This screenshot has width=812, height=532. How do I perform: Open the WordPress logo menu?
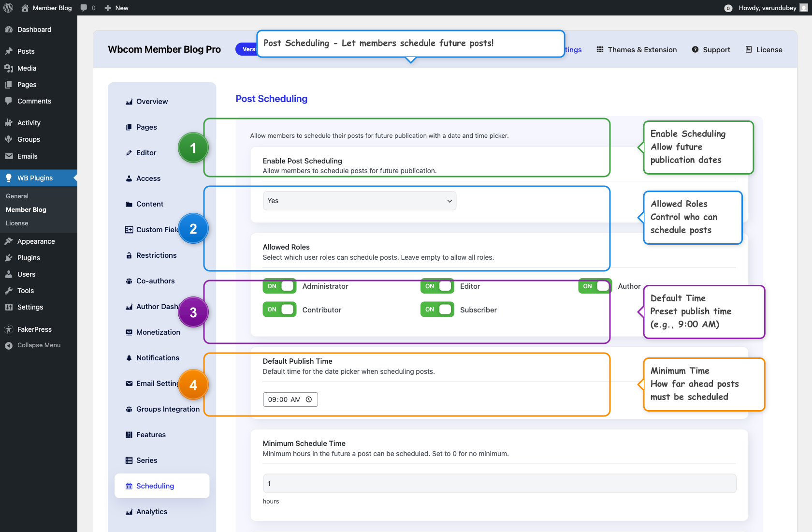point(8,8)
